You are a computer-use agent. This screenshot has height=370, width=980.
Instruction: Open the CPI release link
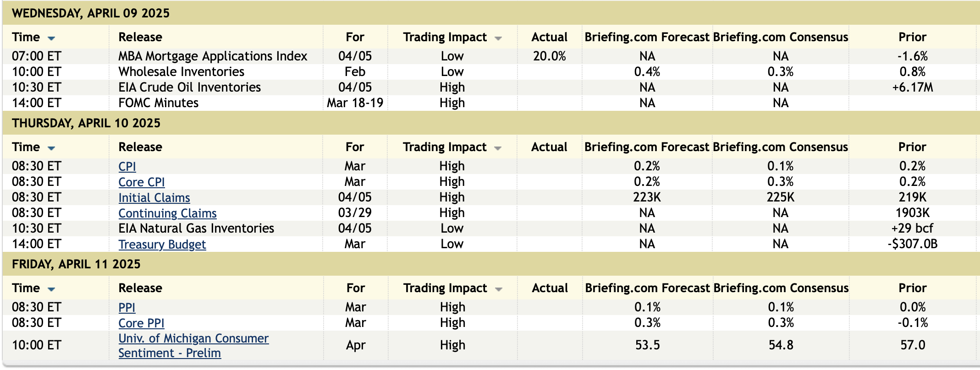(x=127, y=166)
